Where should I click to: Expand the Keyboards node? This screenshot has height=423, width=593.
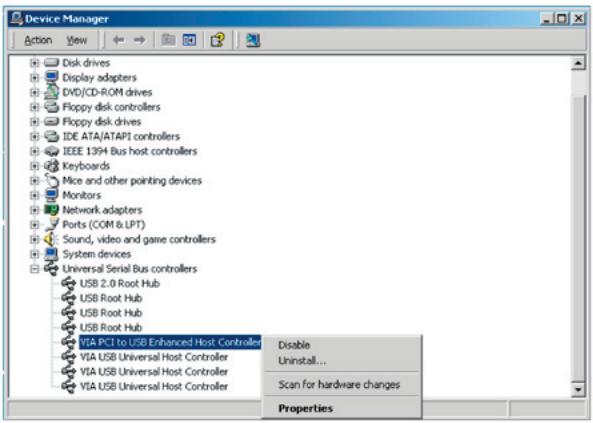pos(34,166)
